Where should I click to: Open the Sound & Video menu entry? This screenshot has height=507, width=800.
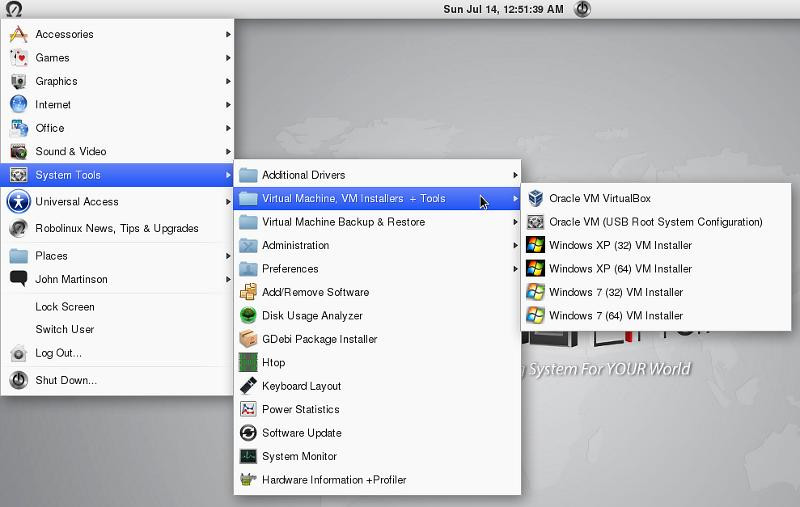click(117, 151)
